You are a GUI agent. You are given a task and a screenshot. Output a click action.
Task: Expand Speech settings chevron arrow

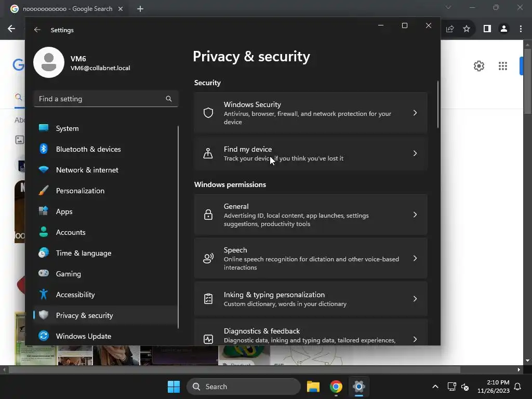pos(415,258)
